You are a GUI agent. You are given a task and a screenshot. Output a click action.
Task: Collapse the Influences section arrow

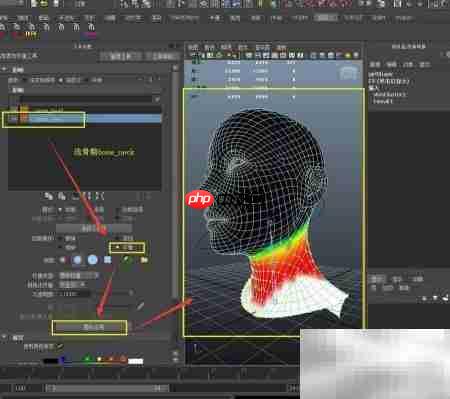click(4, 69)
